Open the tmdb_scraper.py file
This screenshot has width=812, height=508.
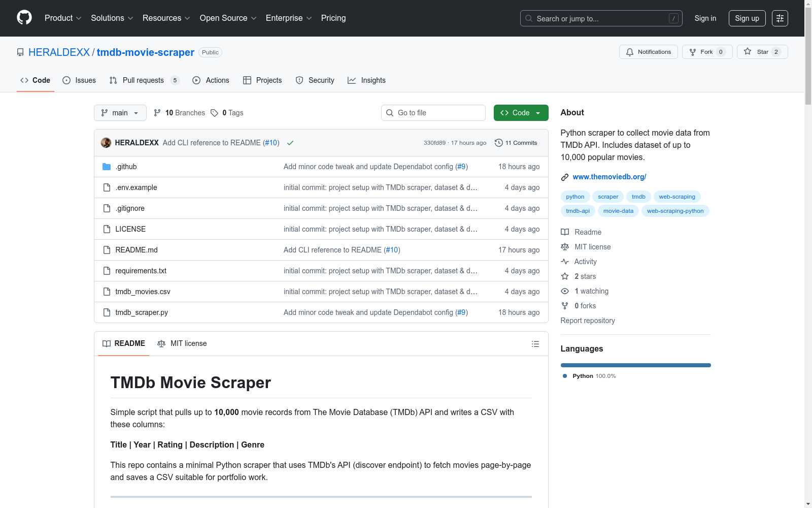click(x=142, y=312)
